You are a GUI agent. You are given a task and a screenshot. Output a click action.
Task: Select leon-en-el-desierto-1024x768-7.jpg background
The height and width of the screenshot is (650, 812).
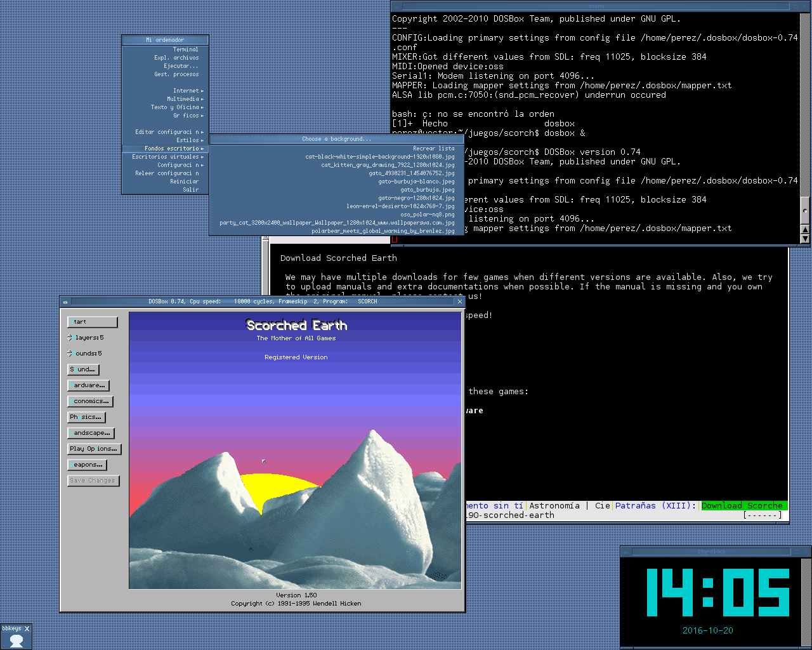pos(337,206)
